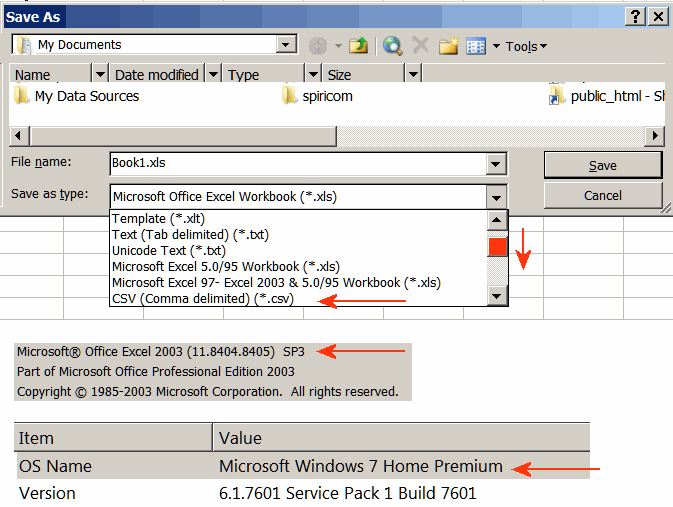The image size is (673, 507).
Task: Open the Back history dropdown arrow
Action: pos(338,46)
